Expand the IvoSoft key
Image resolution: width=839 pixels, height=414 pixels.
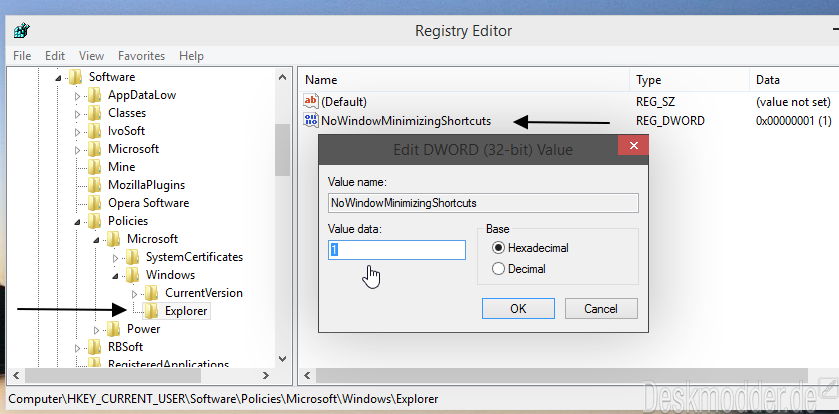click(x=78, y=133)
